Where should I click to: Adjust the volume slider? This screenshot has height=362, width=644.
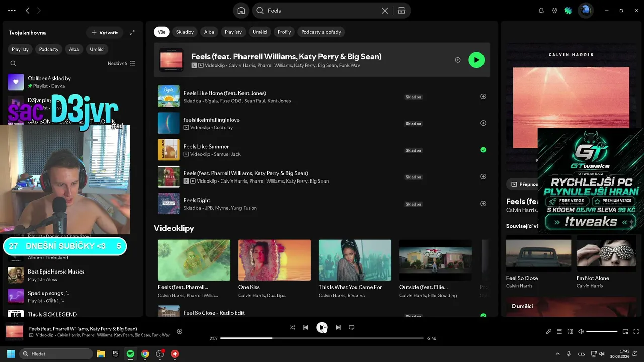tap(602, 331)
